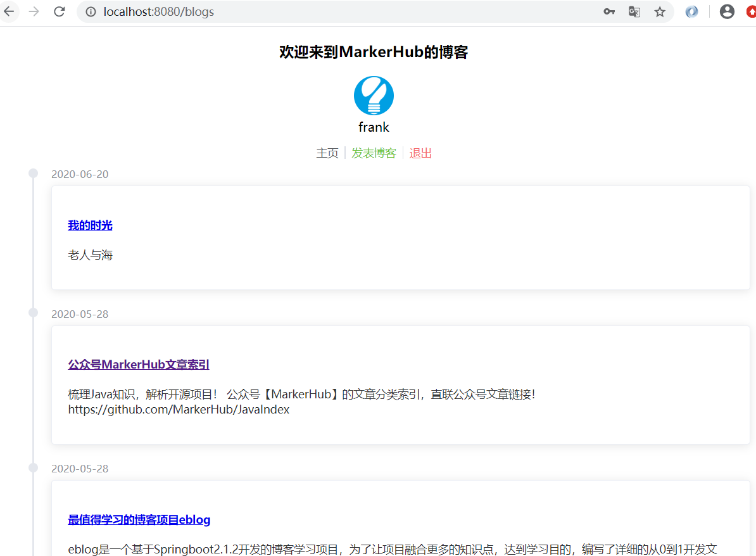
Task: Click inside the browser address bar
Action: click(253, 11)
